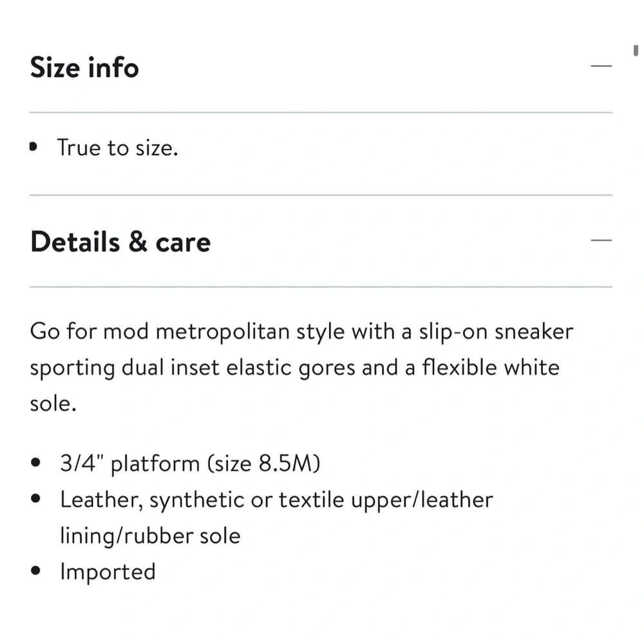Screen dimensions: 644x644
Task: Click bullet point before Leather, synthetic text
Action: (x=35, y=498)
